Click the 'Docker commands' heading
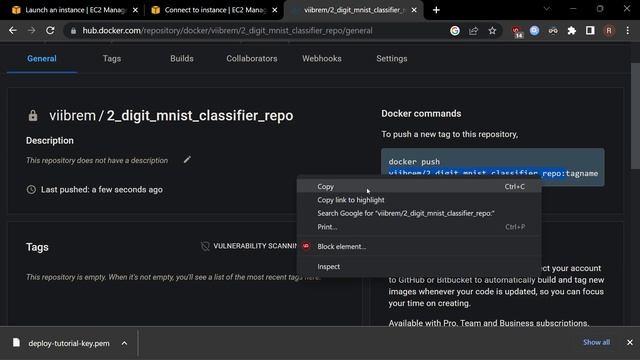The image size is (640, 360). pos(421,113)
